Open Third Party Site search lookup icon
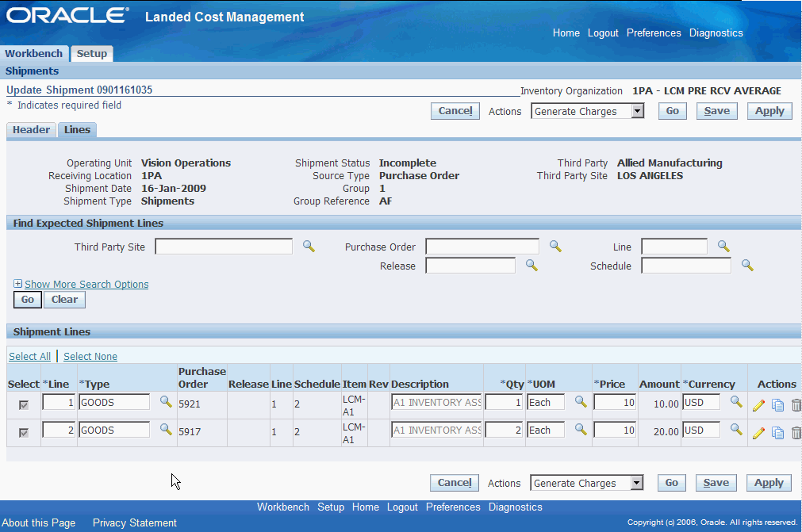 point(309,247)
